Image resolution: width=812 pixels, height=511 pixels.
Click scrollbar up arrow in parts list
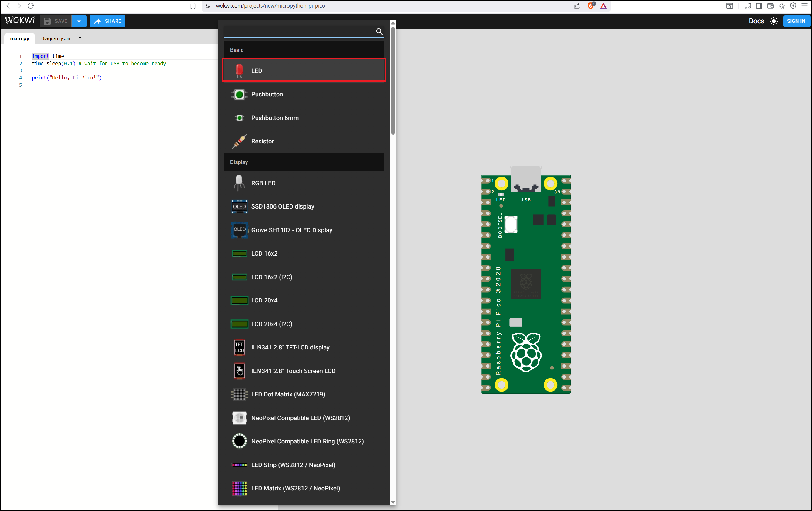point(393,23)
